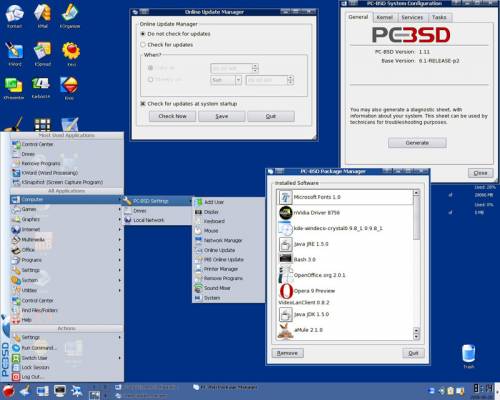Select 'Do not check for updates' radio
Image resolution: width=500 pixels, height=400 pixels.
[x=143, y=34]
